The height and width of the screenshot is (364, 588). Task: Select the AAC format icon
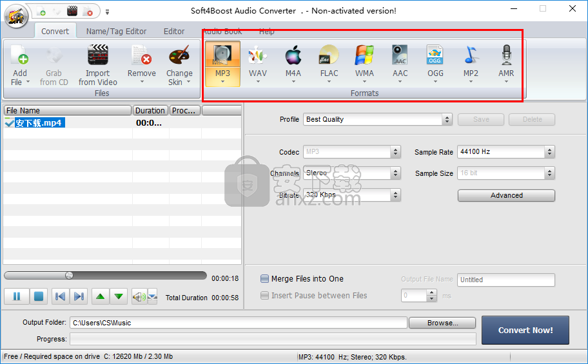[x=400, y=55]
